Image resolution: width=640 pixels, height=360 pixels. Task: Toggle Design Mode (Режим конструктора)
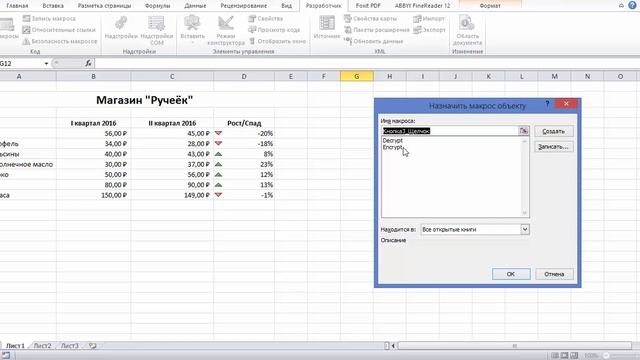(226, 30)
